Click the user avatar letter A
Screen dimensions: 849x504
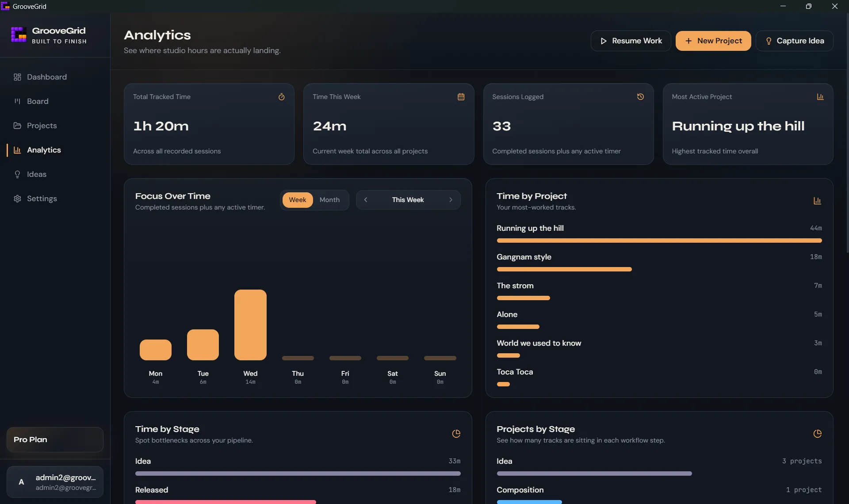[x=21, y=482]
